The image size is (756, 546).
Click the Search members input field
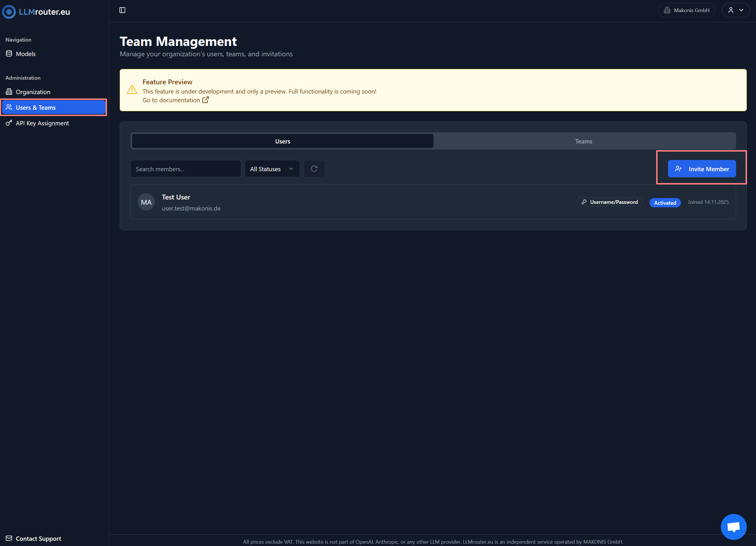(185, 168)
